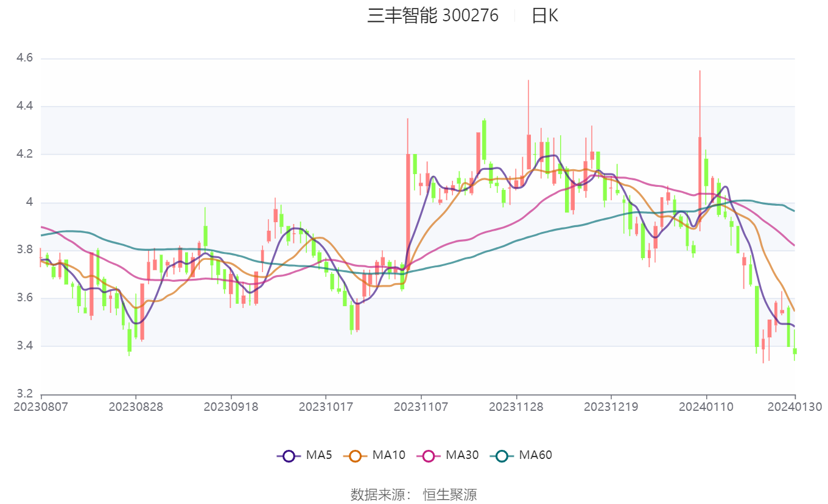Image resolution: width=828 pixels, height=504 pixels.
Task: Click the y-axis value 3.4
Action: [x=24, y=346]
